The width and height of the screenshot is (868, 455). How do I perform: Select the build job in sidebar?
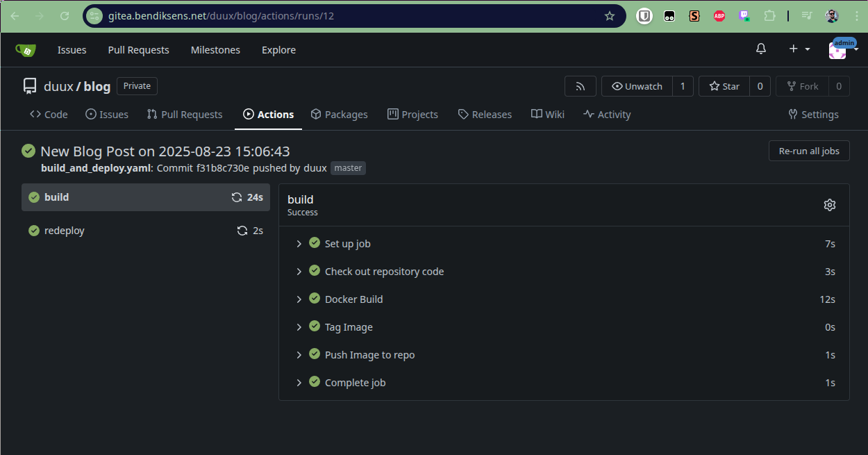pos(146,197)
